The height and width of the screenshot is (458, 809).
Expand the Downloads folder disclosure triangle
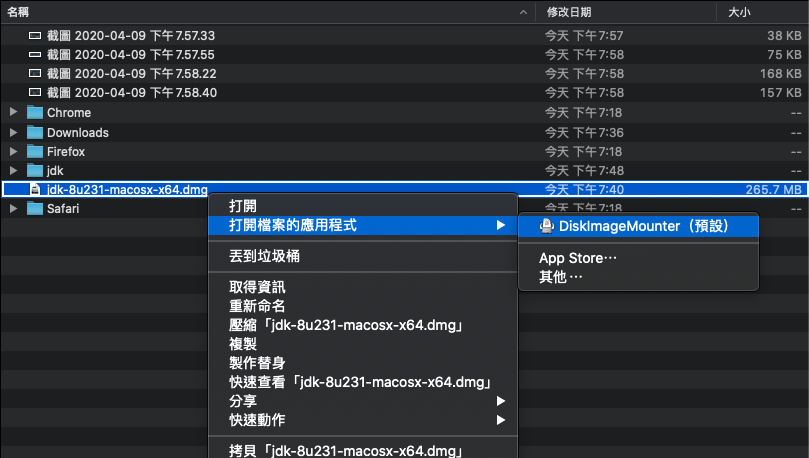point(13,132)
